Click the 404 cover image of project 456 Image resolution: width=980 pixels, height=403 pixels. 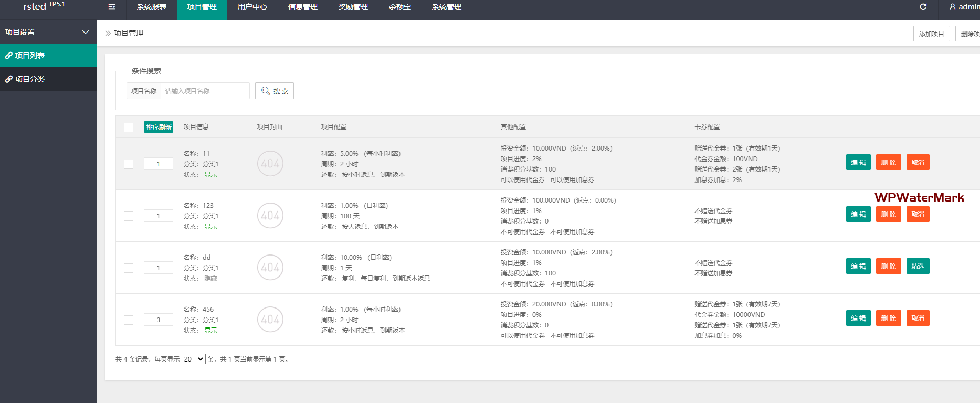point(270,320)
